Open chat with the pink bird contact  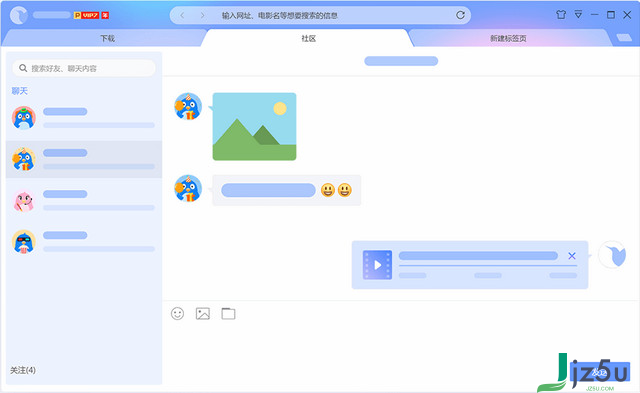coord(84,200)
